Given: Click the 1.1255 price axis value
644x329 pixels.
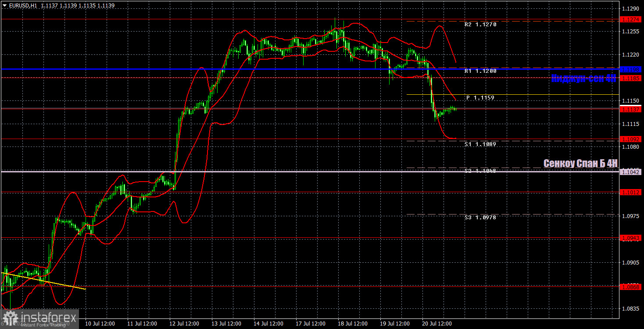Looking at the screenshot, I should click(631, 32).
